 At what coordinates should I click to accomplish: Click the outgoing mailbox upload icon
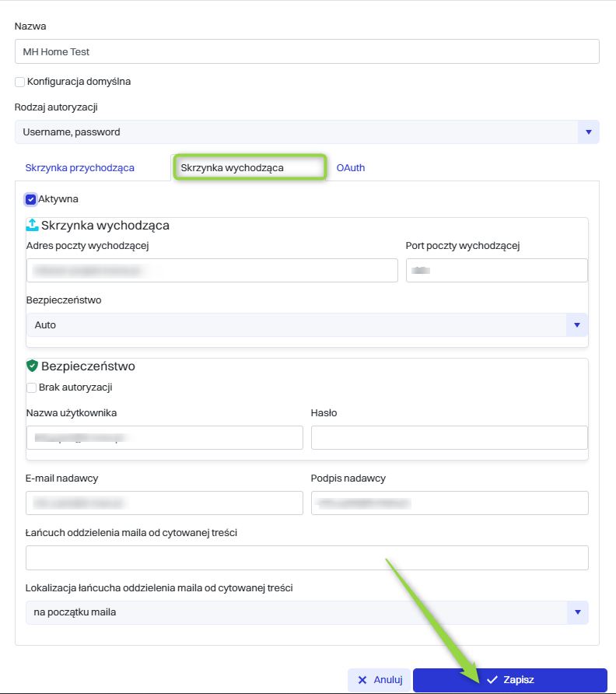pyautogui.click(x=32, y=225)
